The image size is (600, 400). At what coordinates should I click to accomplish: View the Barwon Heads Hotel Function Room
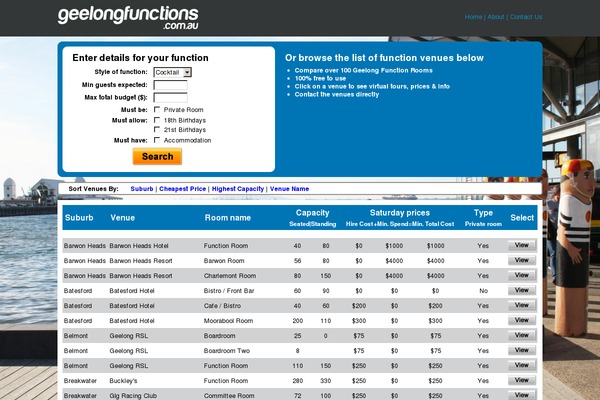click(x=522, y=245)
